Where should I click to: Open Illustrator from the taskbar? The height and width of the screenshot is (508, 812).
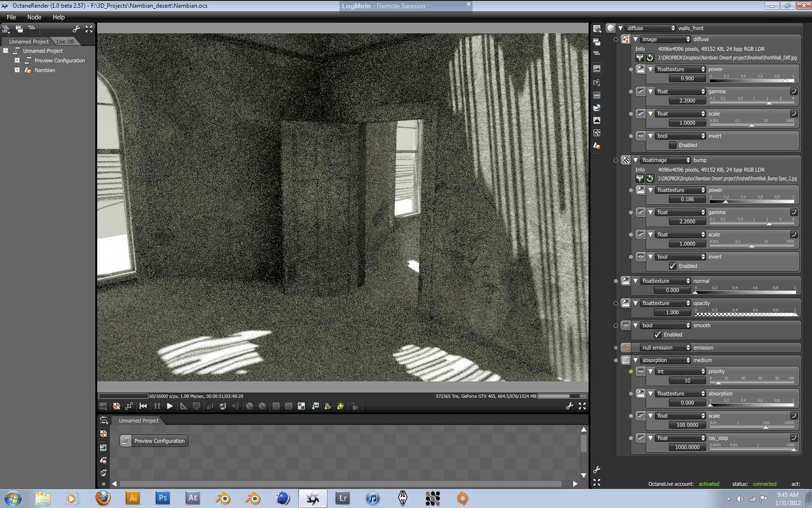[133, 498]
